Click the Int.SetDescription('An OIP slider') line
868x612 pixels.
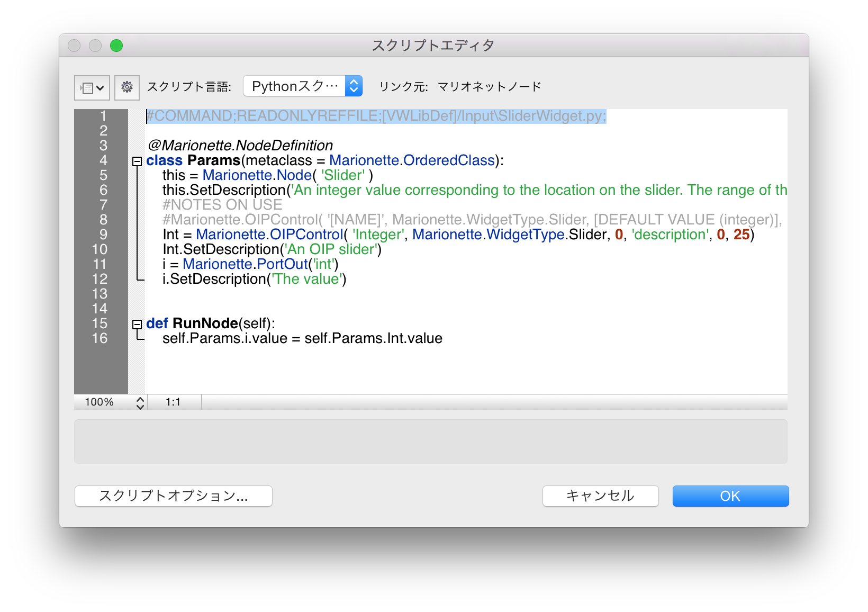click(272, 249)
